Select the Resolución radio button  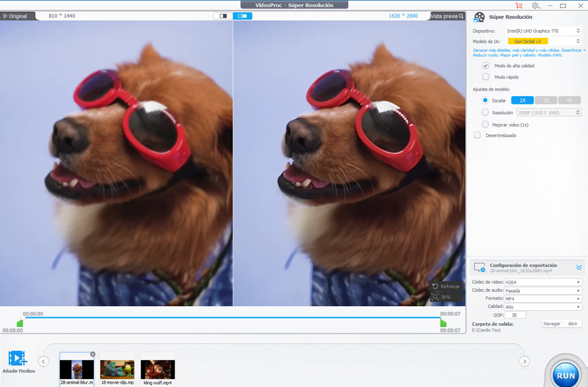pyautogui.click(x=485, y=112)
